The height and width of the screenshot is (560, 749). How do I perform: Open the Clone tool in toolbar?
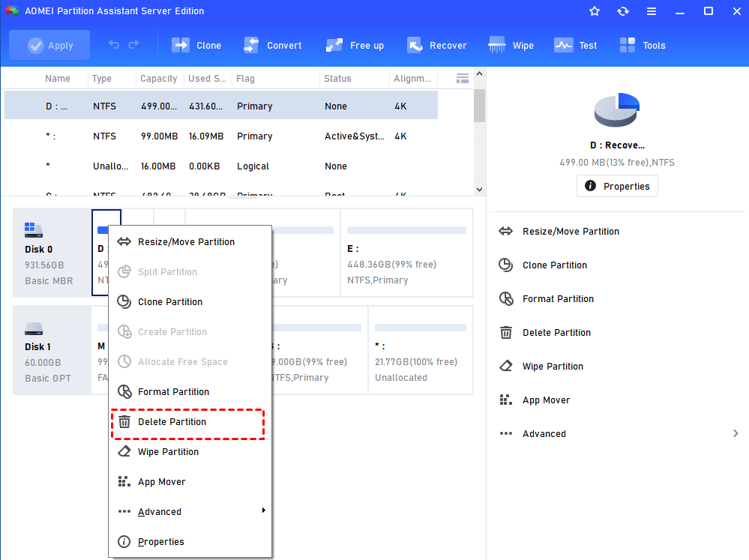point(196,46)
